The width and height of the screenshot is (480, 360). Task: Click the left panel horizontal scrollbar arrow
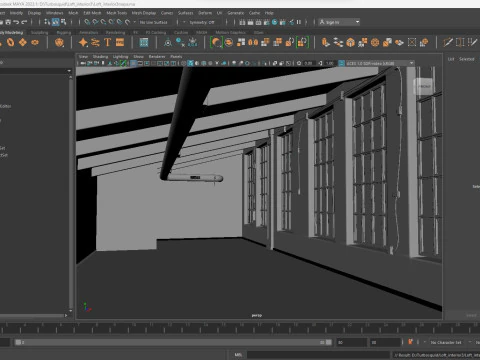click(x=66, y=315)
